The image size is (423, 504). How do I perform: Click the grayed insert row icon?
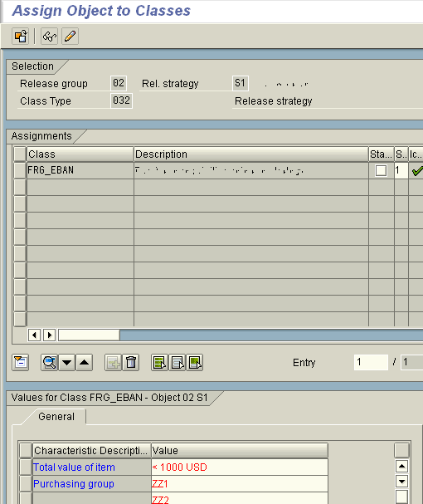click(x=113, y=363)
